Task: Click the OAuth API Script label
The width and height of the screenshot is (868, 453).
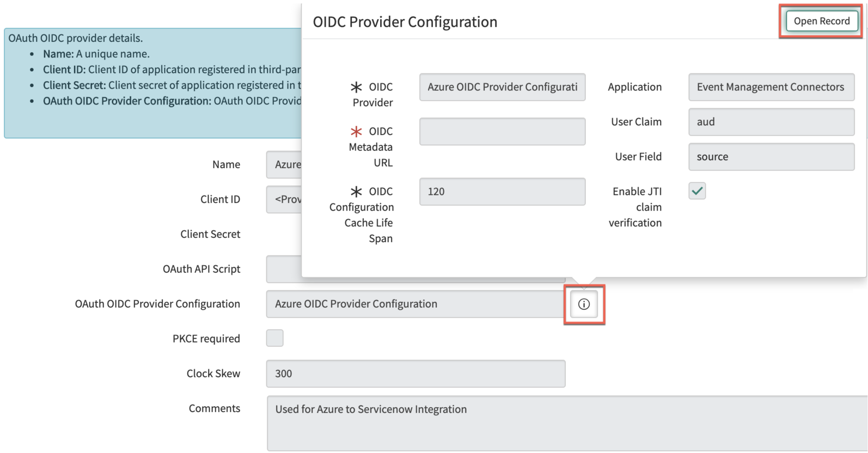Action: click(201, 269)
